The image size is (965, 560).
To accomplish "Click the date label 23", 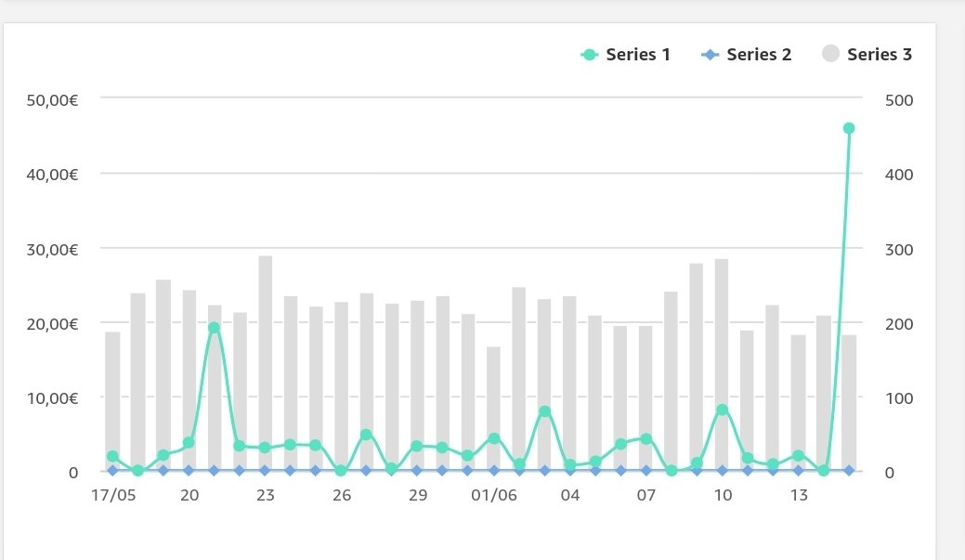I will tap(266, 495).
